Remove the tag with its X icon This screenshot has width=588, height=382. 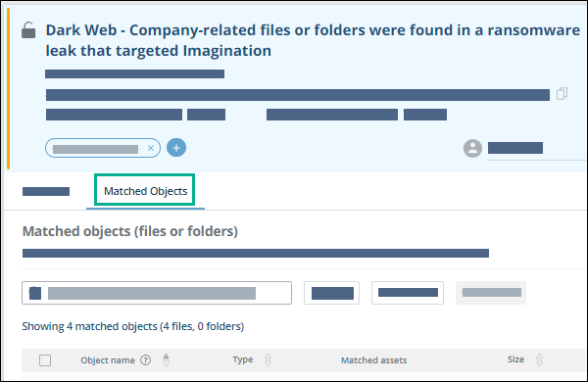point(151,148)
